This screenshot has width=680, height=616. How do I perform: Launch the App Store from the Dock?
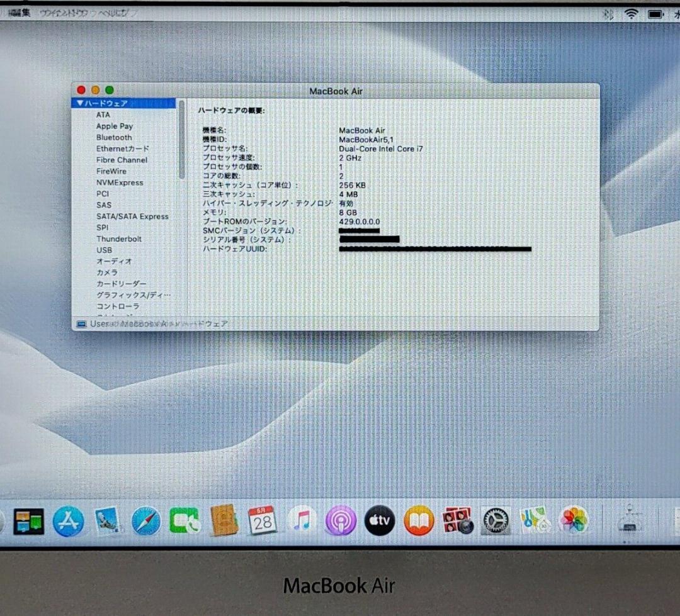69,520
